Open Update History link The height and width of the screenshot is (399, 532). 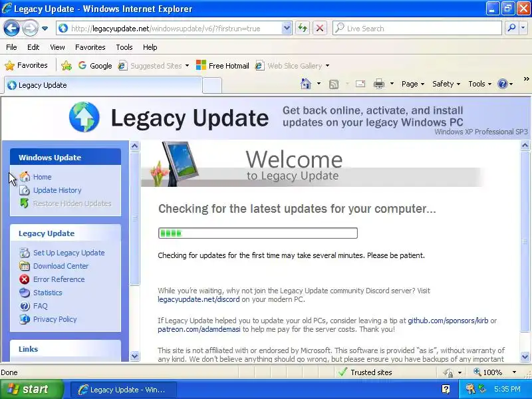[57, 190]
